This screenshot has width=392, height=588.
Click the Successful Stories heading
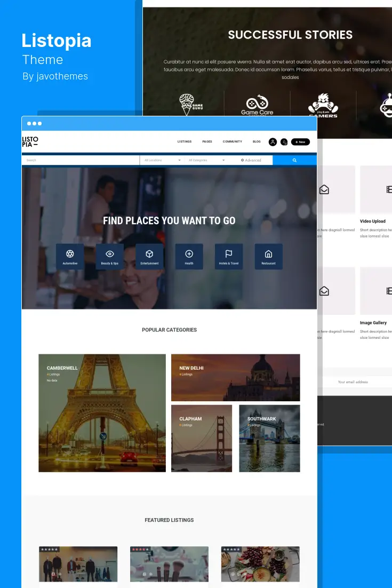pos(290,35)
